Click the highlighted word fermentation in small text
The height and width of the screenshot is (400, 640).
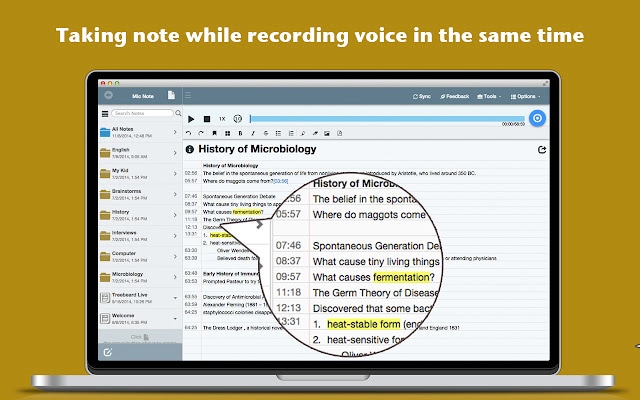(247, 212)
